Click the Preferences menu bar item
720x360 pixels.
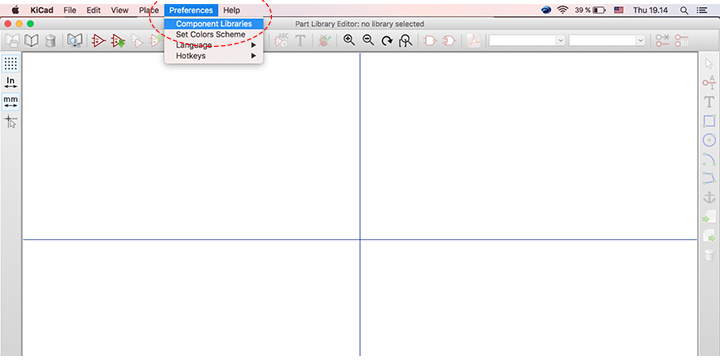pos(191,10)
